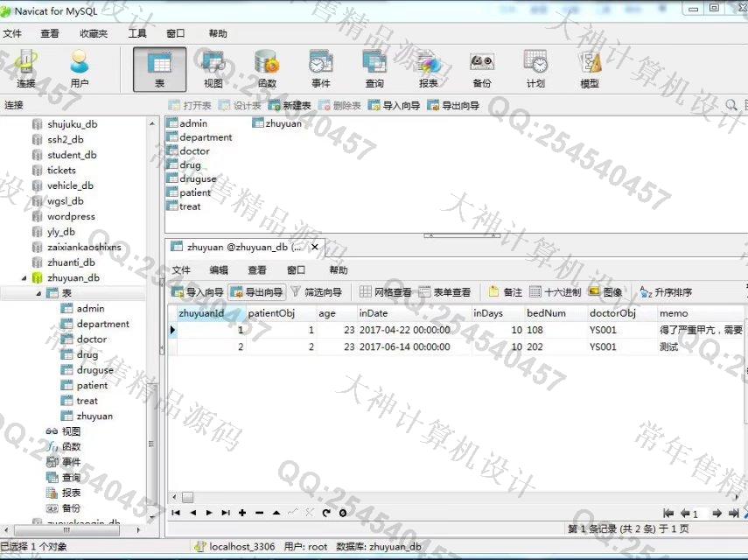Open 收藏夹 (Favorites) menu

click(x=94, y=33)
